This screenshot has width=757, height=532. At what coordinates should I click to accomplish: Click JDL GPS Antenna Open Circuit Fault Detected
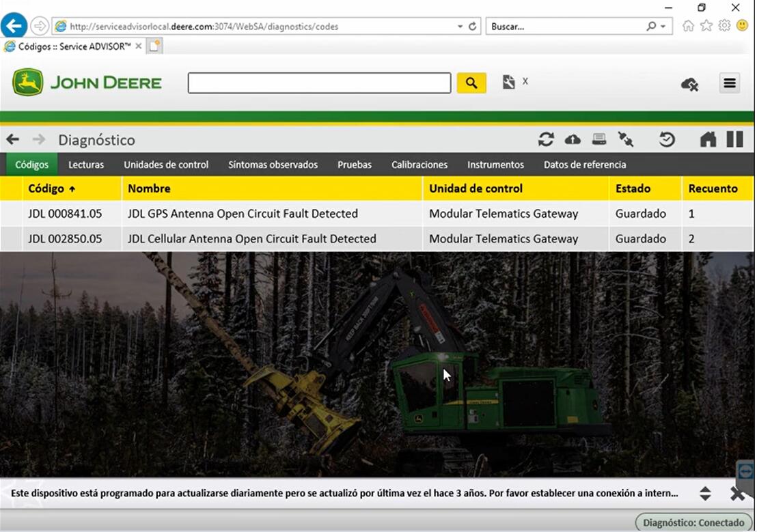click(x=243, y=213)
